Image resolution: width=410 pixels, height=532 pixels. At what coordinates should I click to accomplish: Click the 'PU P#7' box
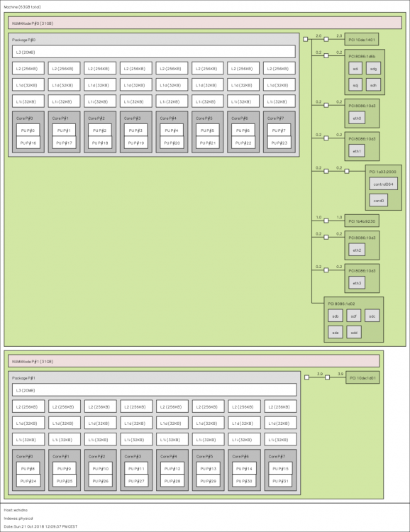(279, 131)
